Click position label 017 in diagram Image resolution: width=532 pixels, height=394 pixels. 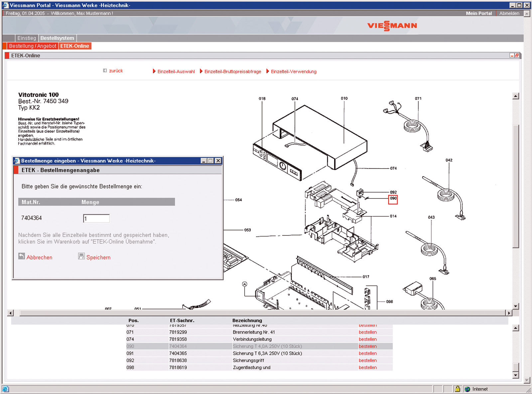[x=366, y=277]
